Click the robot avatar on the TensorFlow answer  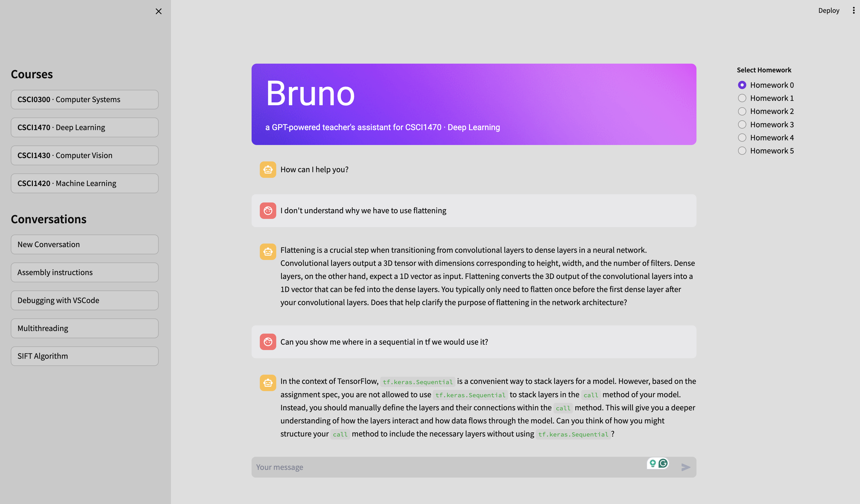pos(268,383)
